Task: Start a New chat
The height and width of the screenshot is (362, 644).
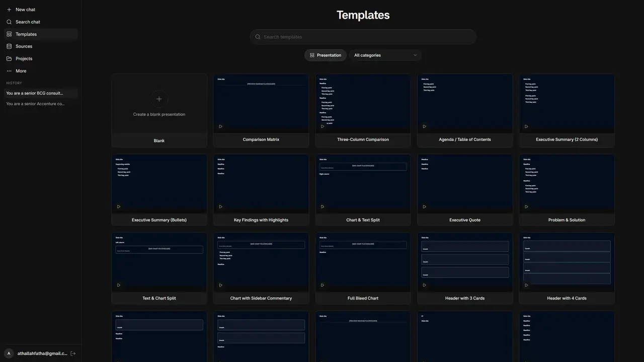Action: 41,10
